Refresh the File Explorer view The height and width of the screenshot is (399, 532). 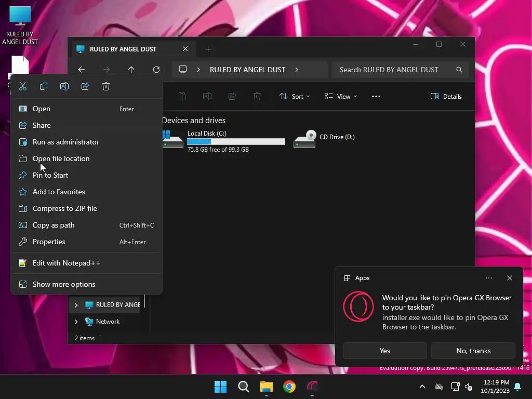click(156, 70)
